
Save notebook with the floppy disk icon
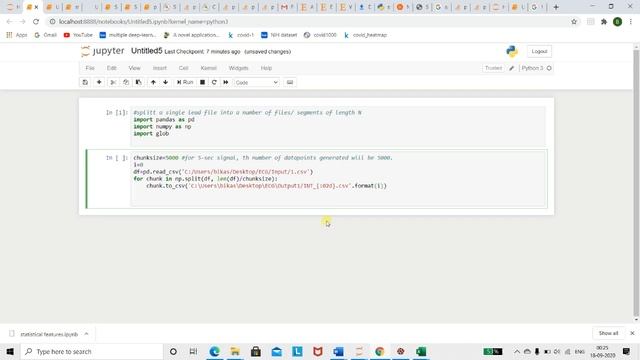click(85, 82)
